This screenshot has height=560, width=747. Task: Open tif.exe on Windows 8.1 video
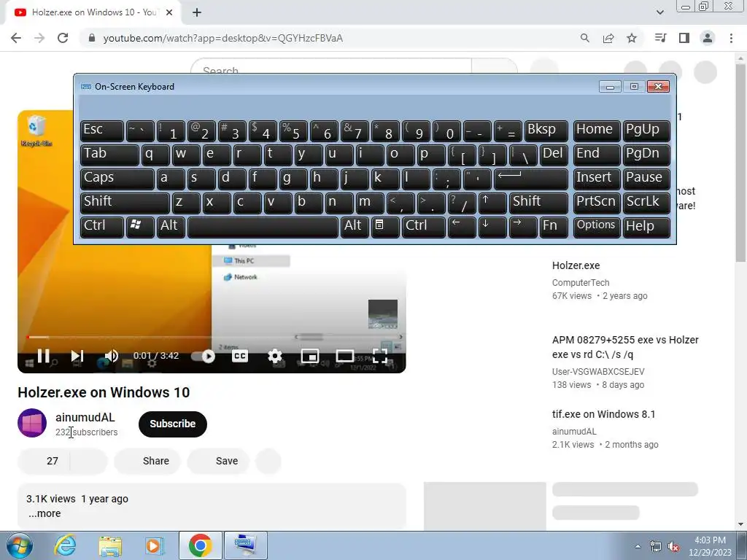[603, 414]
